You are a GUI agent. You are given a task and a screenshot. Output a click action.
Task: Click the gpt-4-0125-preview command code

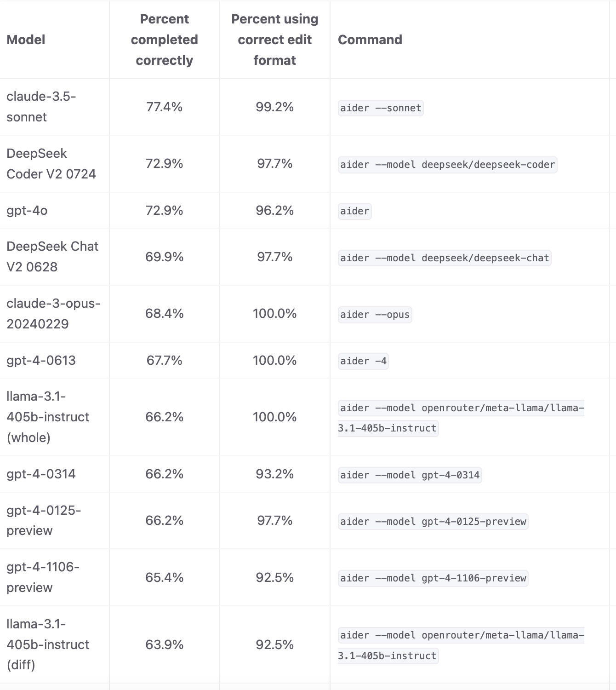click(x=433, y=522)
